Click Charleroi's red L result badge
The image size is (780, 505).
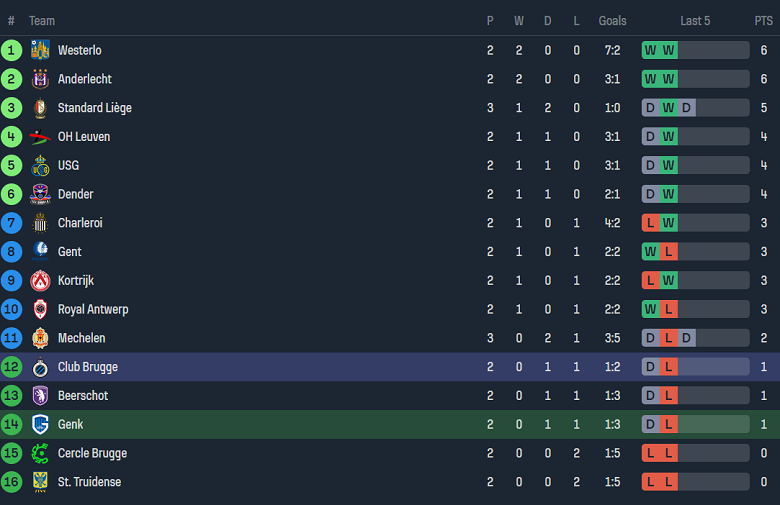[651, 223]
